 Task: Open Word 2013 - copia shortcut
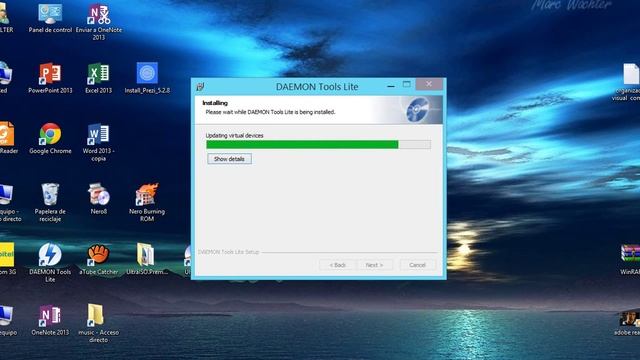pyautogui.click(x=98, y=142)
